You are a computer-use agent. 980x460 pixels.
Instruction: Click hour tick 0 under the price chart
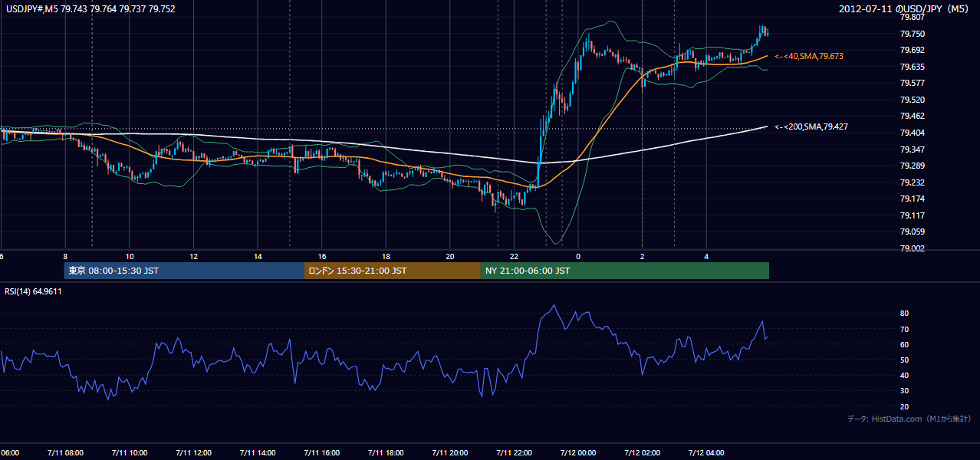[578, 256]
